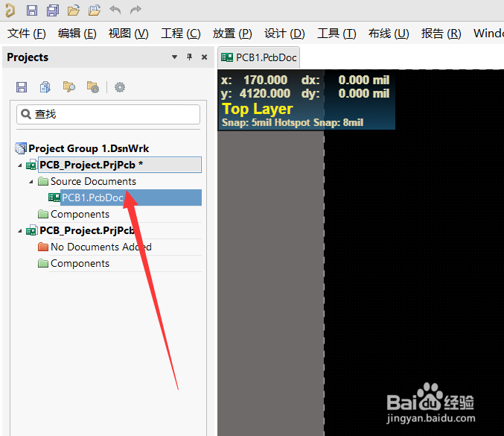The image size is (504, 436).
Task: Select the second PCB_Project.PrjPcb project
Action: pyautogui.click(x=87, y=230)
